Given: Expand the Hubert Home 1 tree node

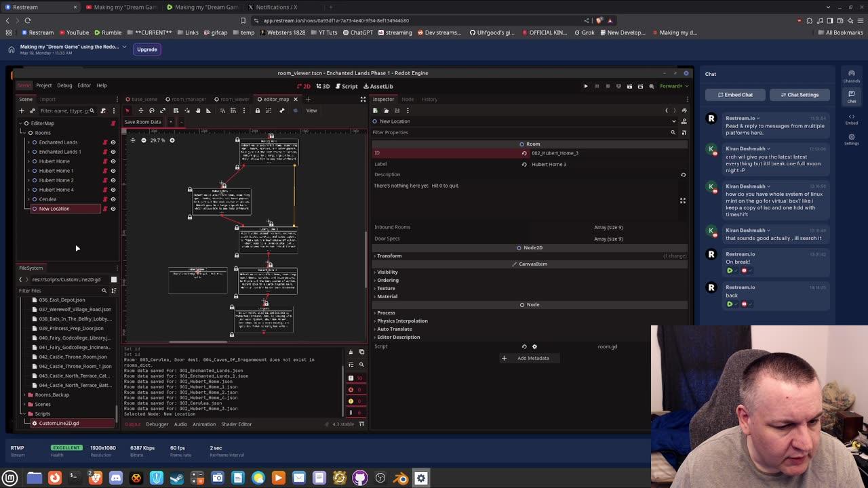Looking at the screenshot, I should (x=28, y=171).
